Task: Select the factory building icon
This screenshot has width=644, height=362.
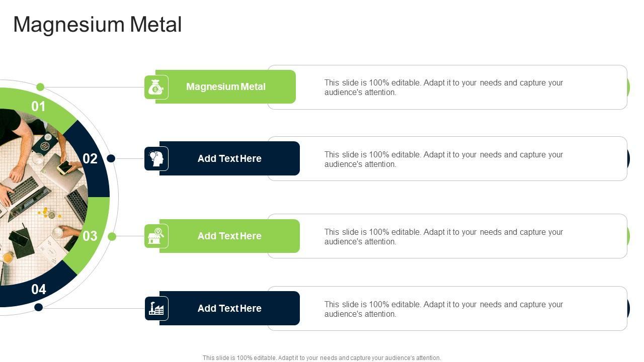Action: click(x=156, y=309)
